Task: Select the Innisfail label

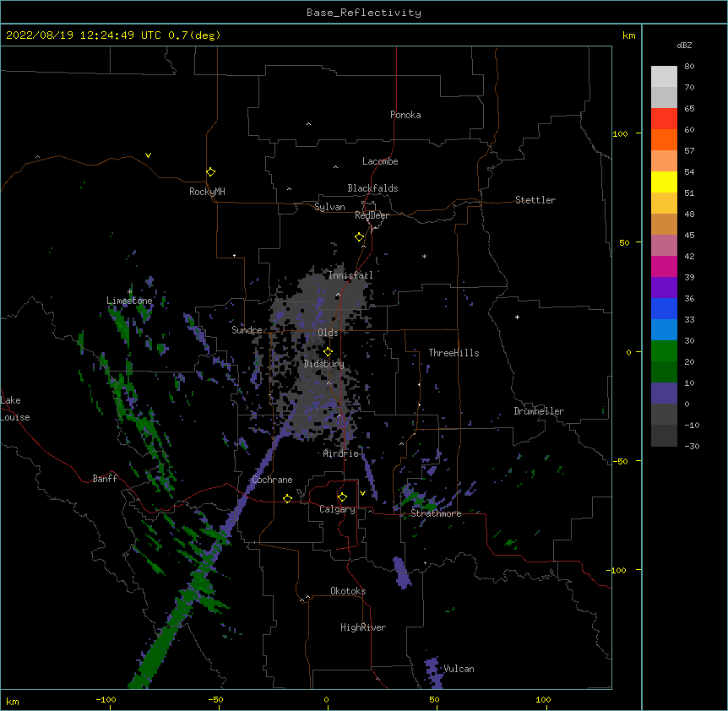Action: [x=350, y=275]
